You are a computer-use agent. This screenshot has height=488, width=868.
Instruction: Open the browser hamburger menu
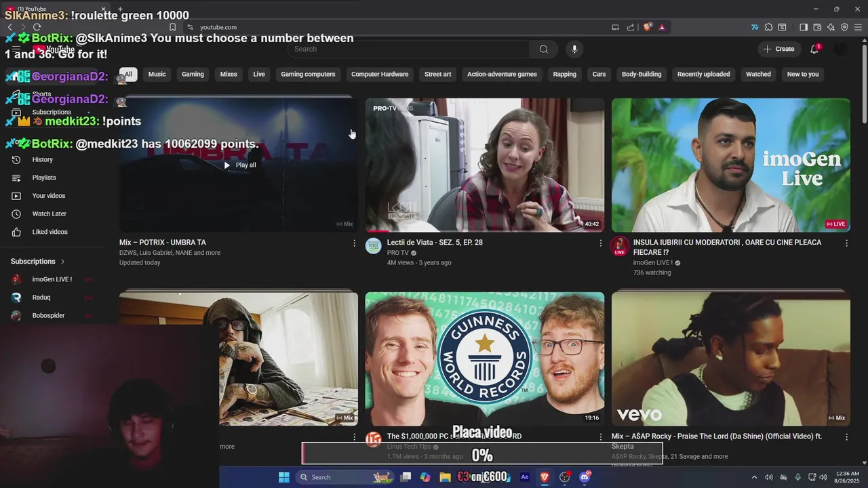858,27
